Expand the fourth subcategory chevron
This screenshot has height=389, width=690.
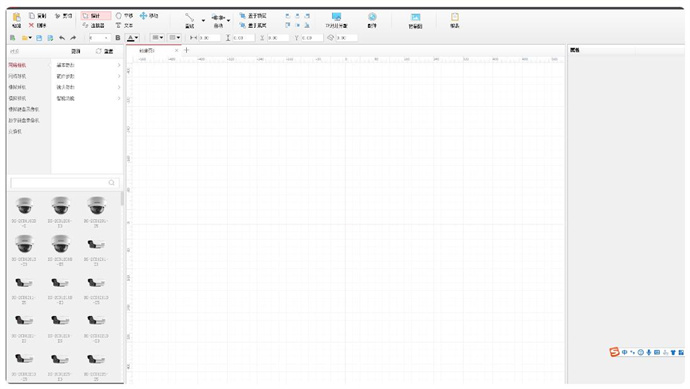pos(119,98)
